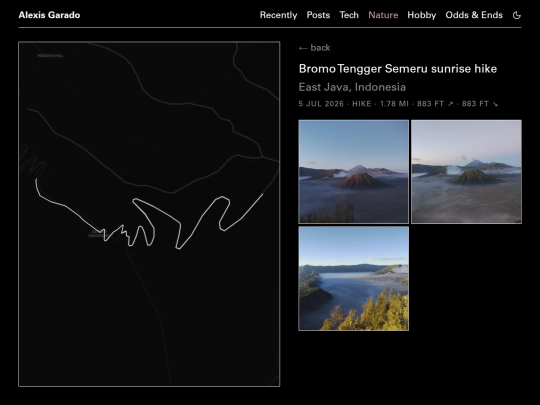540x405 pixels.
Task: Open the second photo with misty crater
Action: pyautogui.click(x=466, y=172)
